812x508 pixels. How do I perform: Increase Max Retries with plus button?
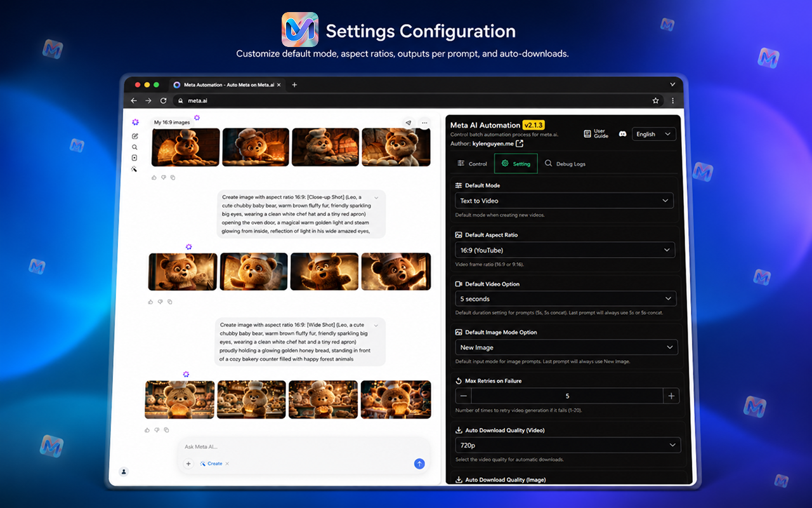coord(671,396)
